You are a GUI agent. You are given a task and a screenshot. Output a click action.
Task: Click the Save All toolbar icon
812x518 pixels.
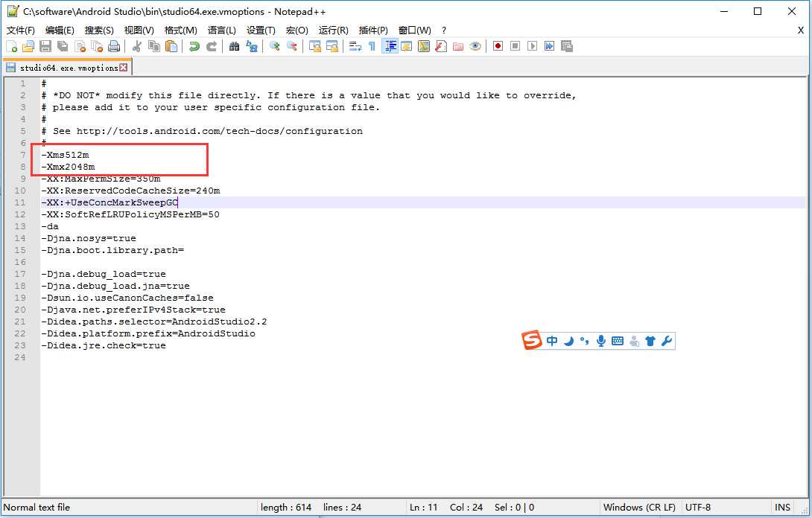(63, 46)
